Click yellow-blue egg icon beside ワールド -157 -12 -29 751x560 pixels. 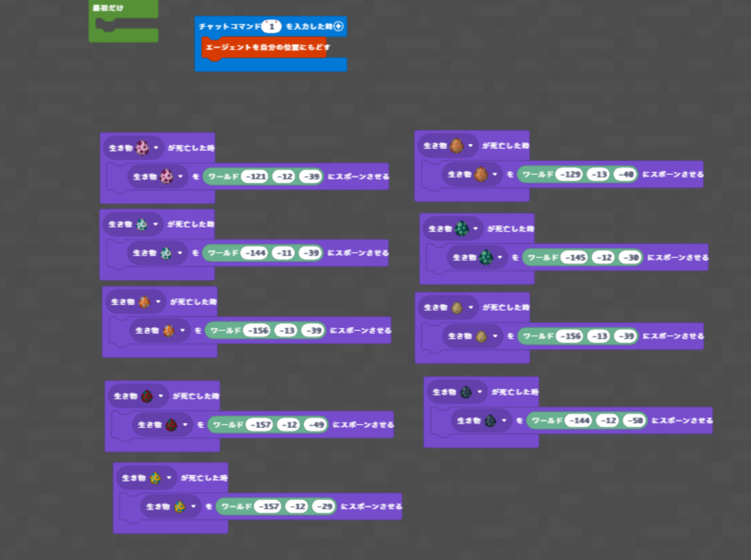point(180,506)
